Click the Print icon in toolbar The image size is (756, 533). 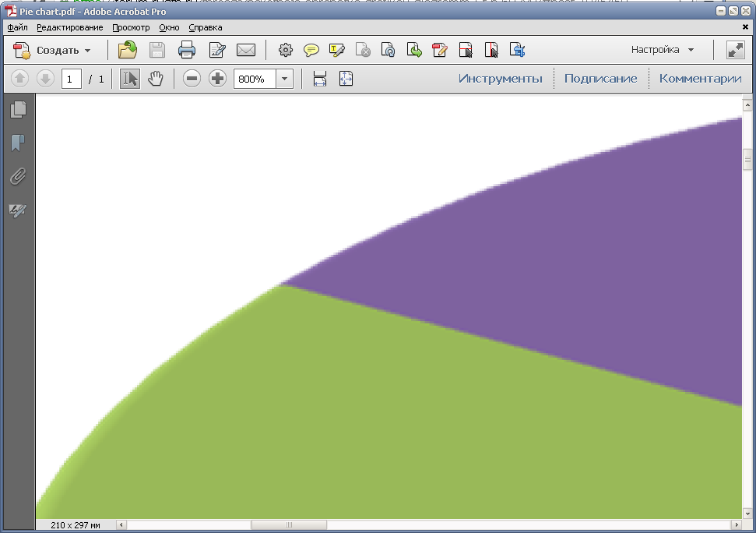pos(187,50)
